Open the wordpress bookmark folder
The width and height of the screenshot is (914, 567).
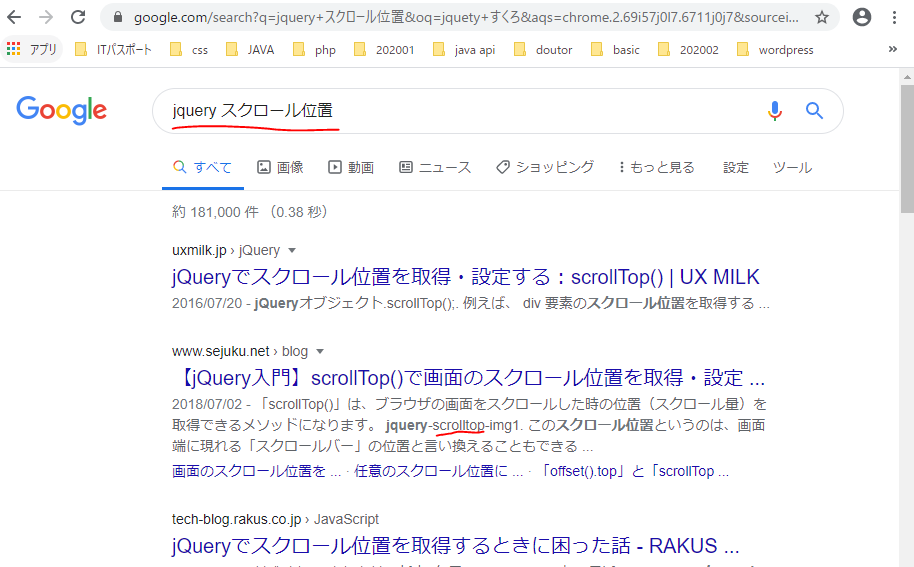pos(775,50)
